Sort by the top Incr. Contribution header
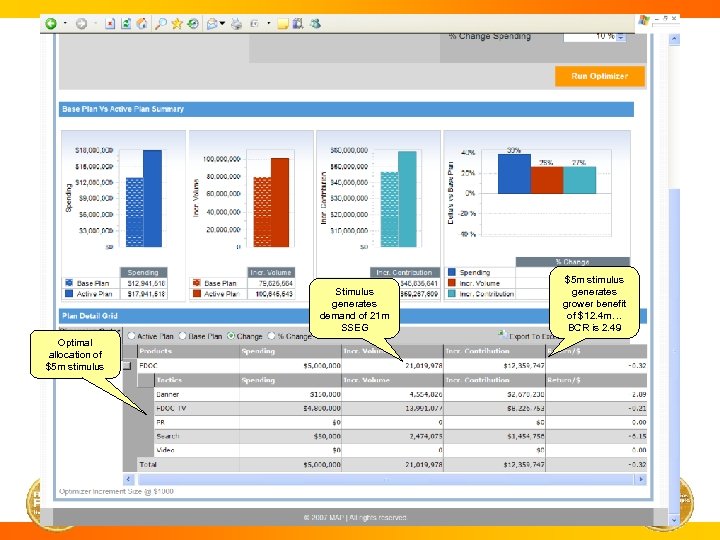 coord(494,351)
